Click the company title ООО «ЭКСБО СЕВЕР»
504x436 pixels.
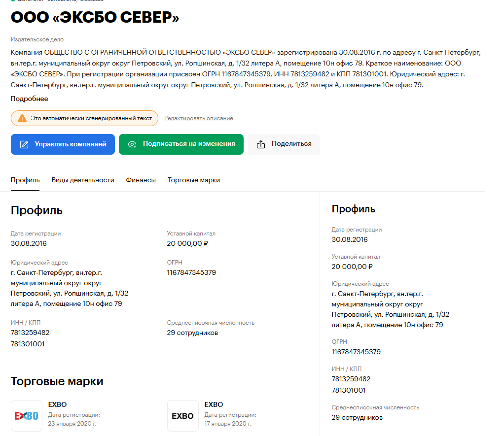coord(95,17)
